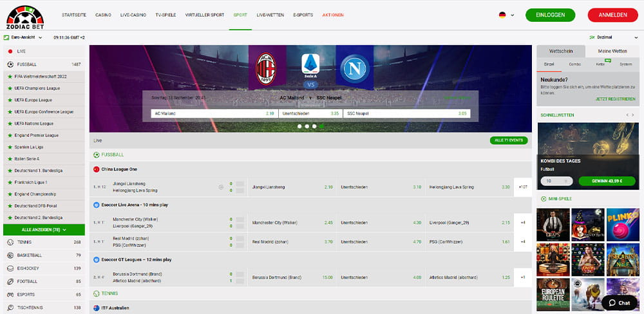Click the red Live indicator icon
The image size is (644, 314).
(10, 51)
